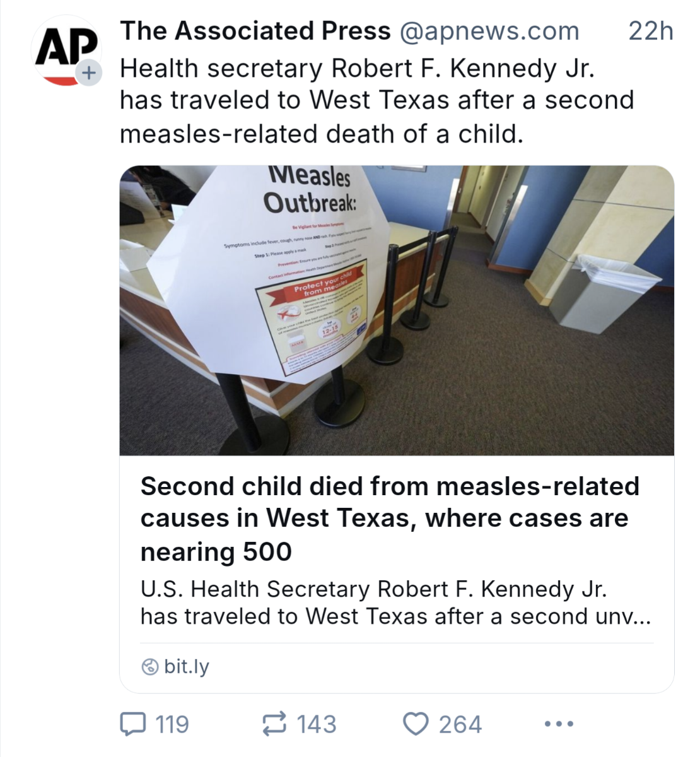Viewport: 700px width, 757px height.
Task: Reply using the speech bubble icon
Action: click(x=133, y=724)
